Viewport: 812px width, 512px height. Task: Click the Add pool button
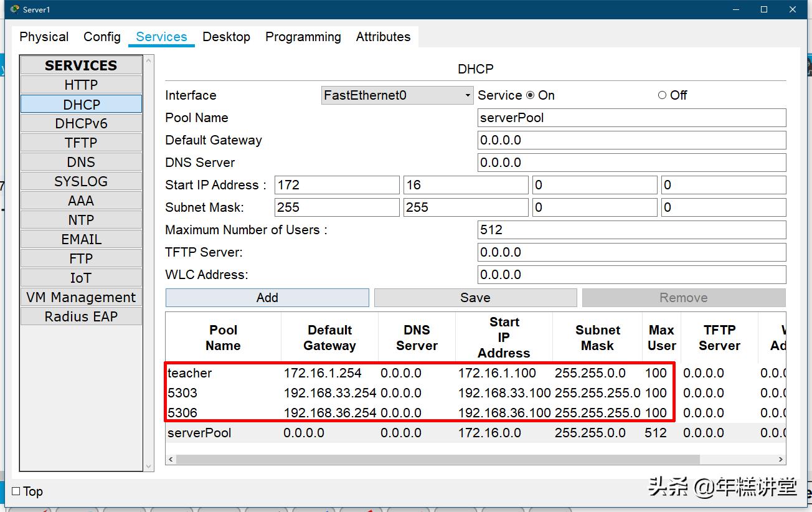click(x=267, y=298)
